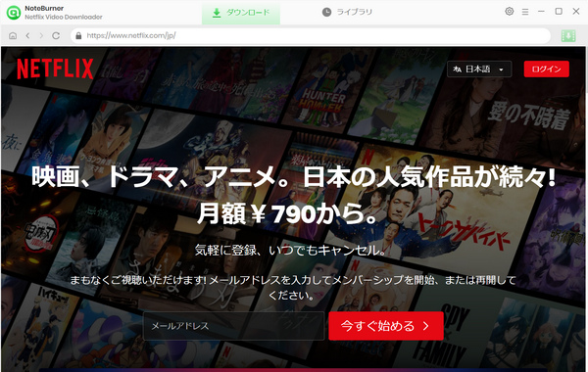Go to home page icon
Screen dimensions: 588x372
point(13,35)
